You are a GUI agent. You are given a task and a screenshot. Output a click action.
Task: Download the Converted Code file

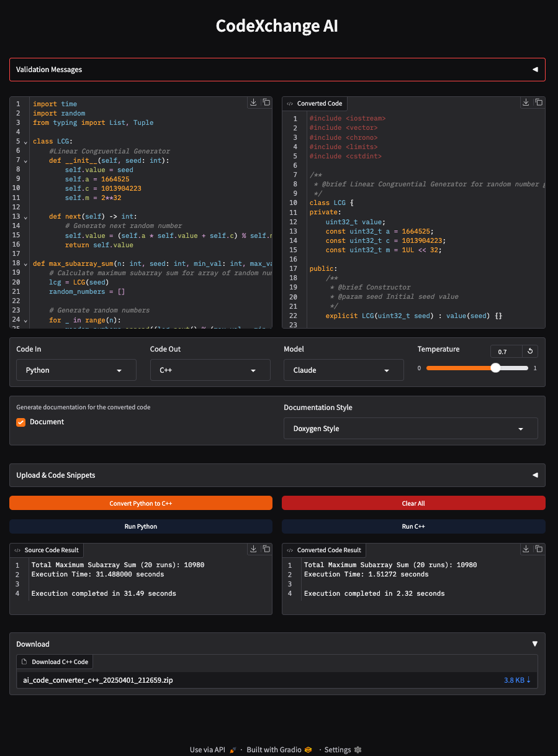(526, 102)
